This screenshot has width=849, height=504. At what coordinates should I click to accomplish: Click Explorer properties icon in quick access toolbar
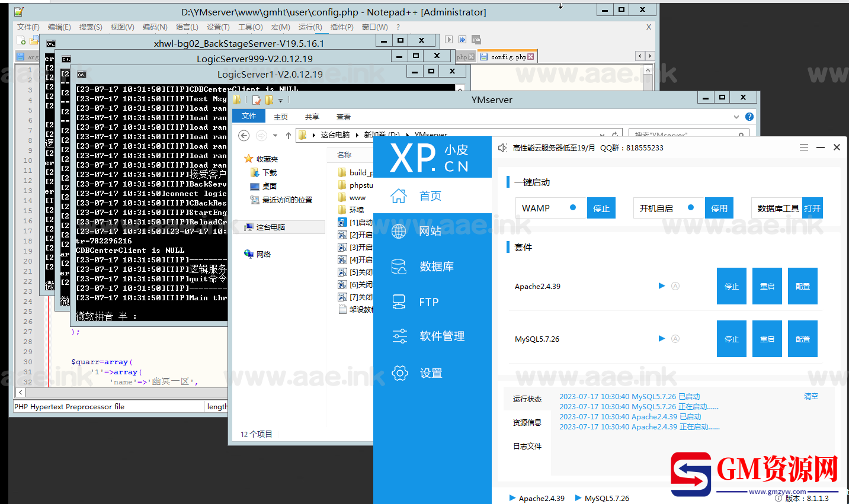click(x=257, y=100)
